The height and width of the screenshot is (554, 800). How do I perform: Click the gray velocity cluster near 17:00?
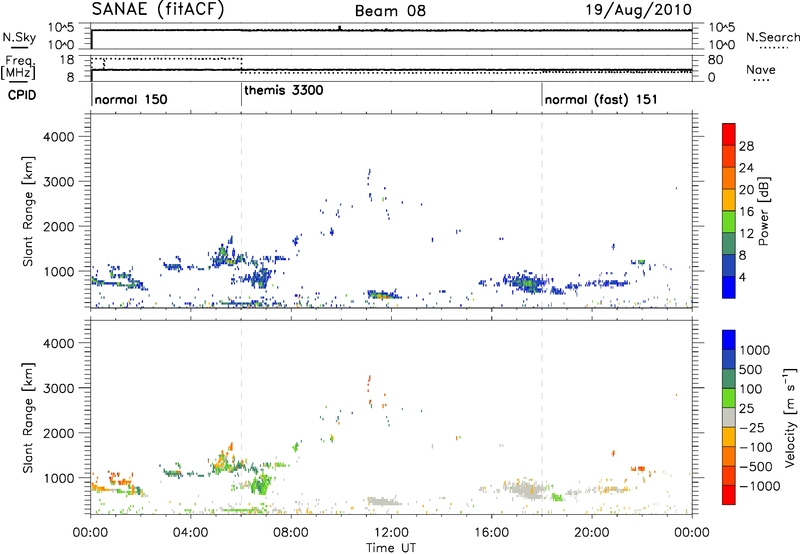pos(529,489)
